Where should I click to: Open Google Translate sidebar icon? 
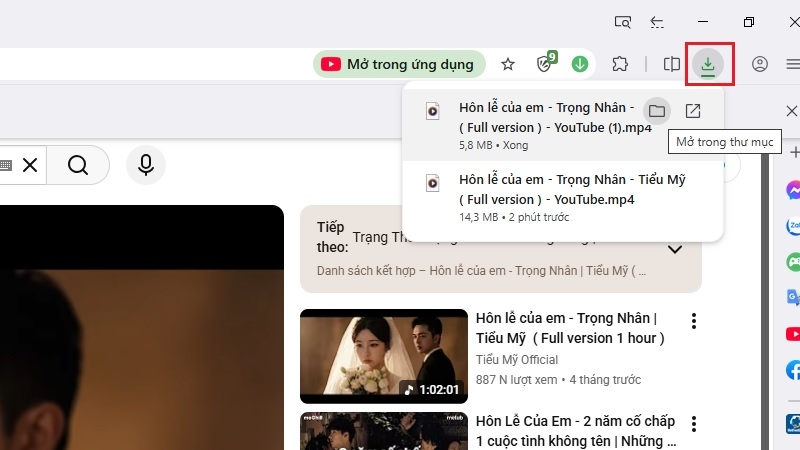click(x=793, y=297)
